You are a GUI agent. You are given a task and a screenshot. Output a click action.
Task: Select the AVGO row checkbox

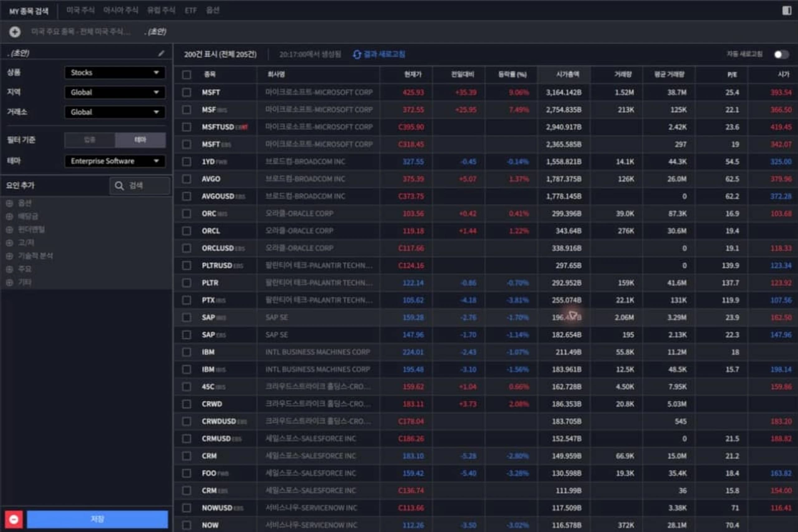186,179
